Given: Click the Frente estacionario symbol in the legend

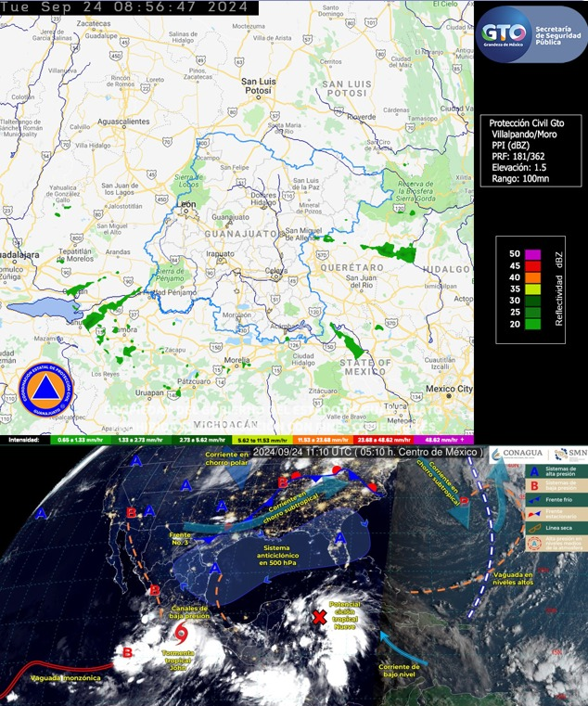Looking at the screenshot, I should pyautogui.click(x=534, y=514).
